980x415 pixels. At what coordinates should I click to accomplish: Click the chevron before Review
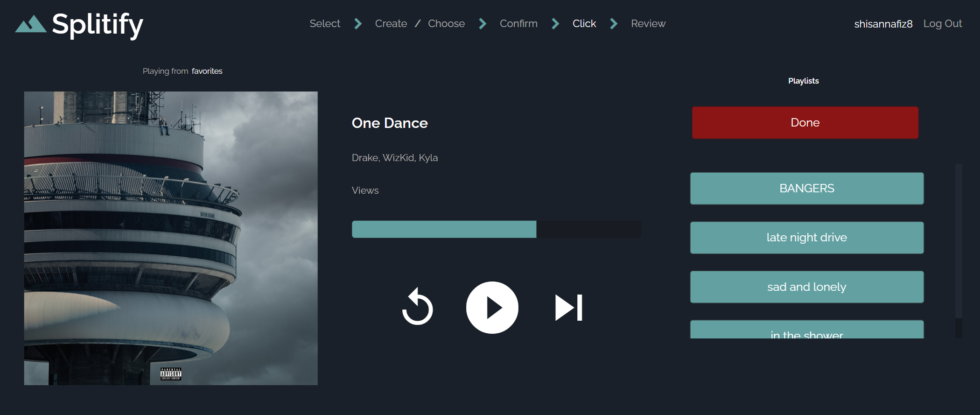pyautogui.click(x=614, y=23)
